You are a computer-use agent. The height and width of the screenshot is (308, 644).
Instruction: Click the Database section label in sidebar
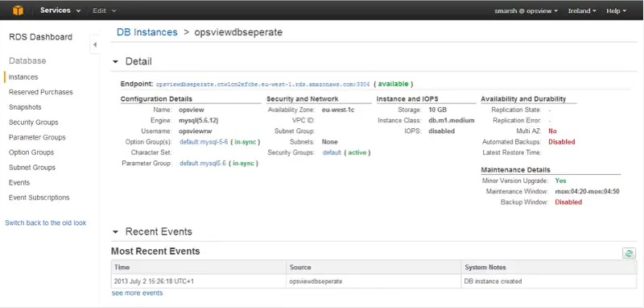(27, 60)
